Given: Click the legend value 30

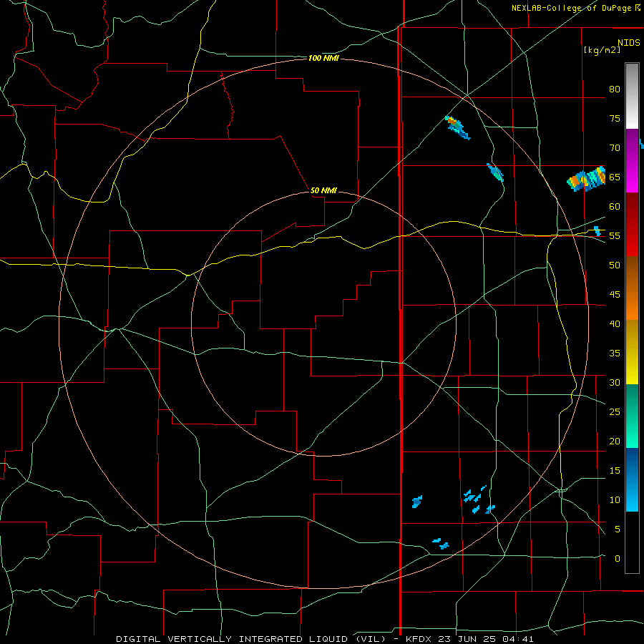Looking at the screenshot, I should tap(615, 382).
